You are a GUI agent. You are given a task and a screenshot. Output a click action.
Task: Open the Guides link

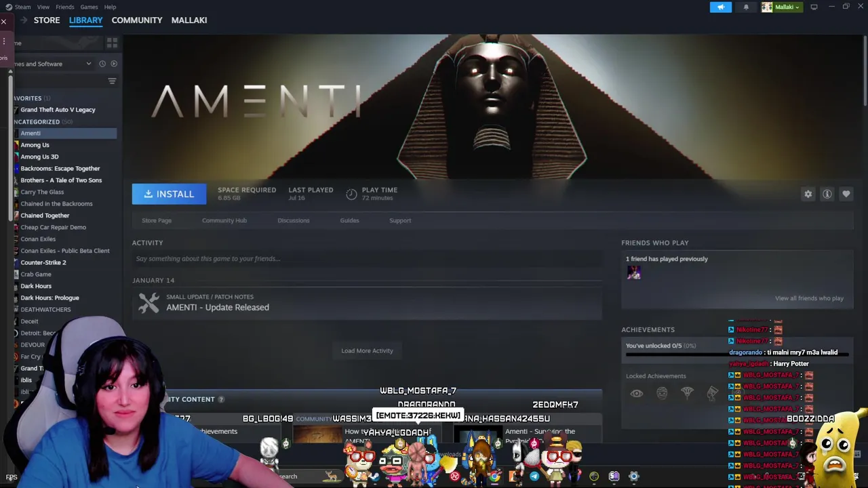pos(349,220)
